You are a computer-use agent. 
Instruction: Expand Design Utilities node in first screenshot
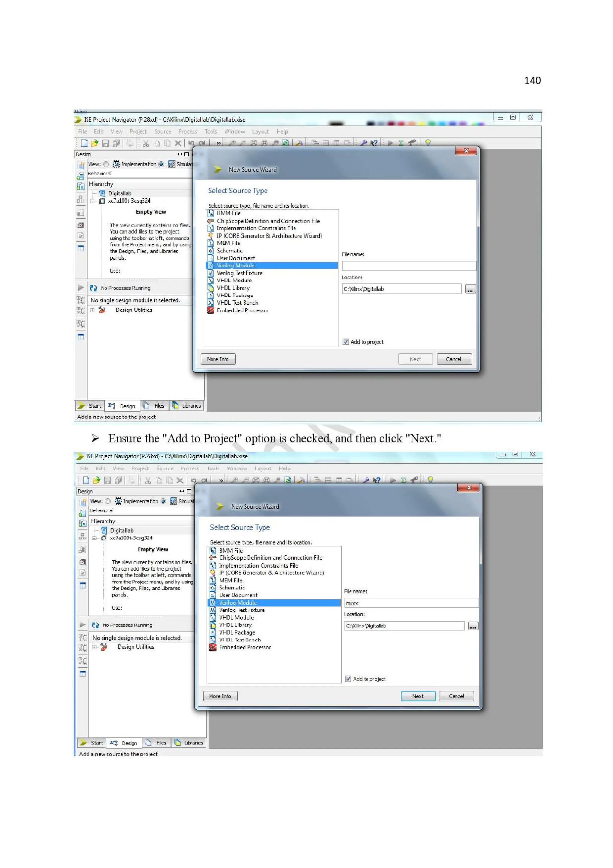[92, 310]
